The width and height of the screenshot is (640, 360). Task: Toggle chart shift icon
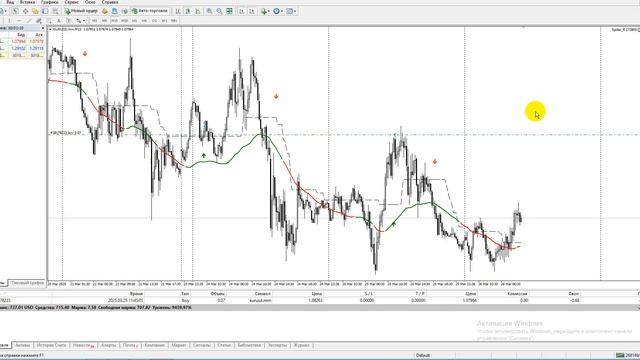(x=252, y=11)
